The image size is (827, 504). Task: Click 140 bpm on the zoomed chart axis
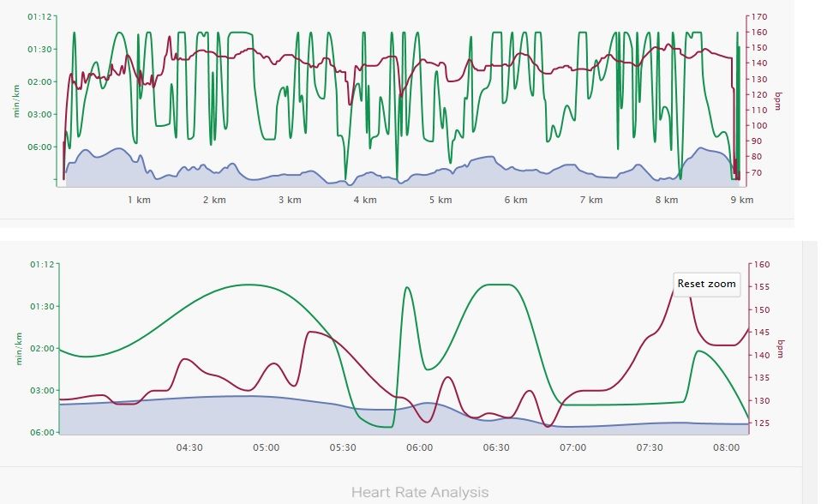(x=762, y=355)
